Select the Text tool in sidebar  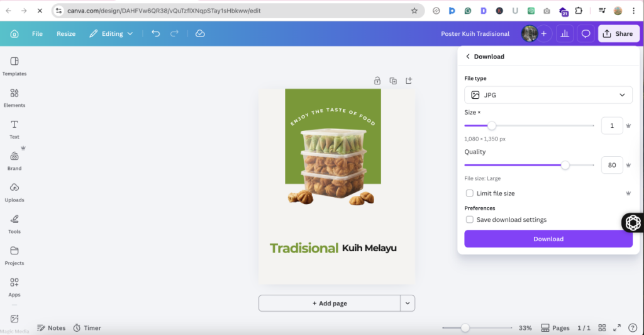(x=14, y=130)
